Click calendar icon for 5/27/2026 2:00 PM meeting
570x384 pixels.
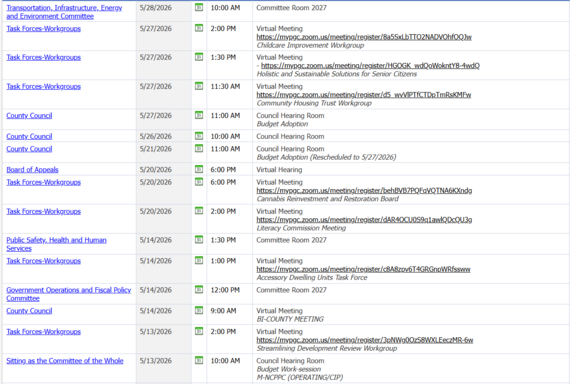[199, 28]
